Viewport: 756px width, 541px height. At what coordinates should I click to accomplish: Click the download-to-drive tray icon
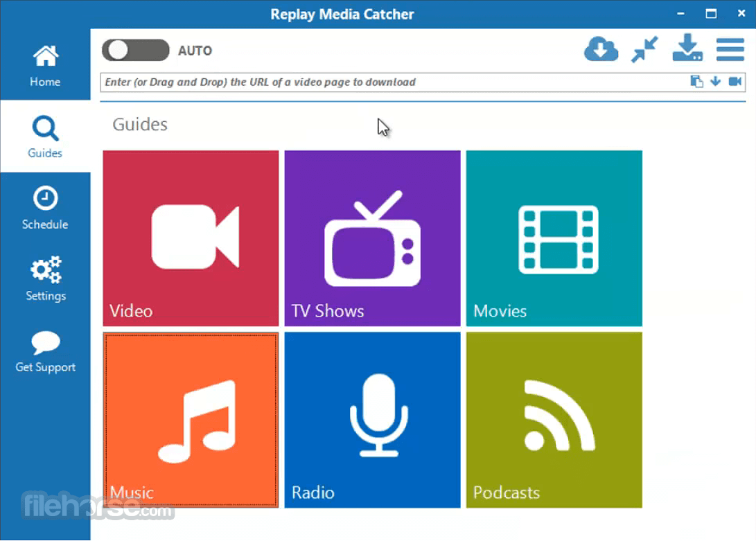[687, 48]
